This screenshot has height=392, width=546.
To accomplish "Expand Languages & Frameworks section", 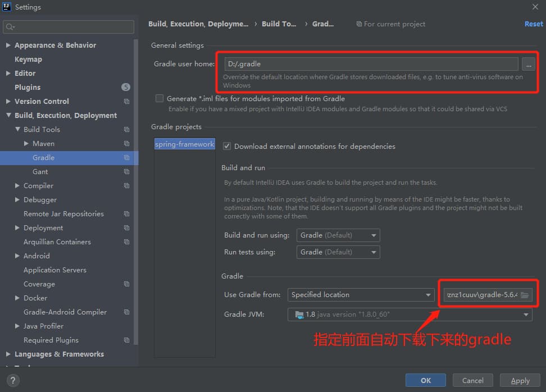I will coord(8,354).
